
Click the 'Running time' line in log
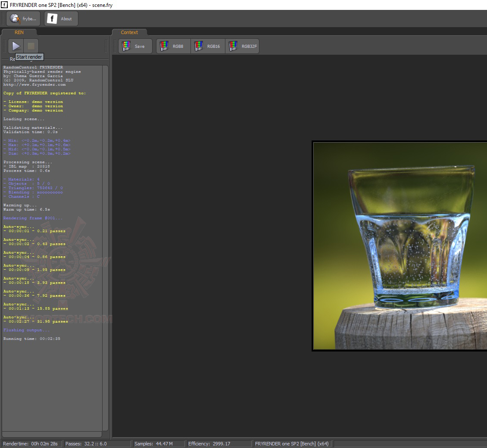32,339
